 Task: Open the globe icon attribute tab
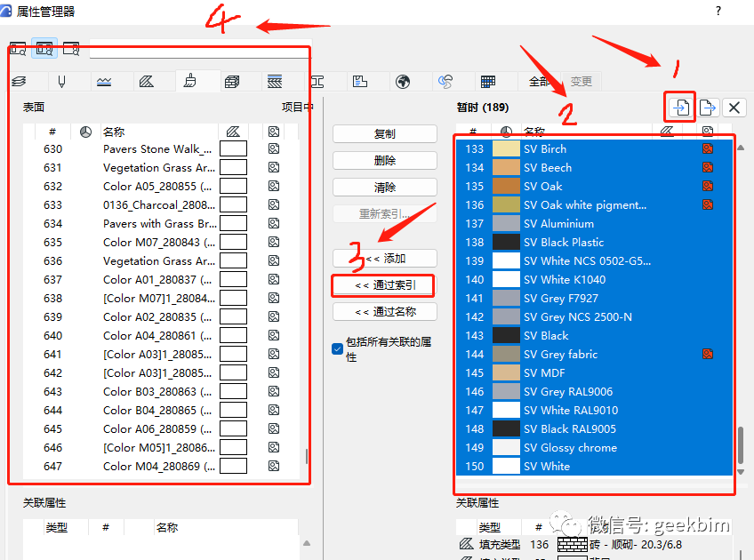403,82
